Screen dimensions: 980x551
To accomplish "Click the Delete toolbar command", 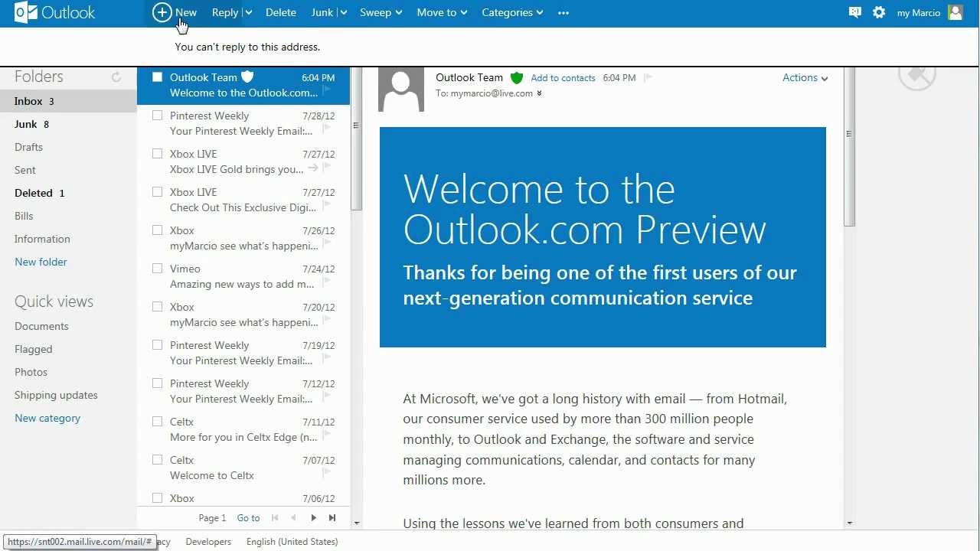I will pos(281,12).
